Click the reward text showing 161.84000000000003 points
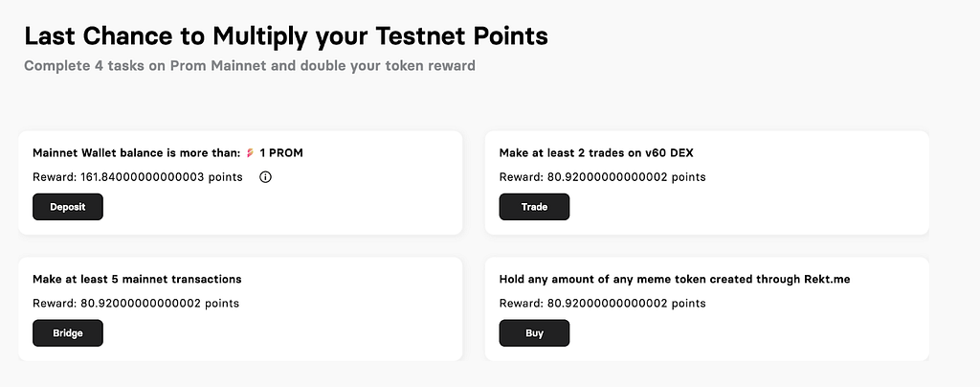The image size is (980, 387). click(138, 177)
